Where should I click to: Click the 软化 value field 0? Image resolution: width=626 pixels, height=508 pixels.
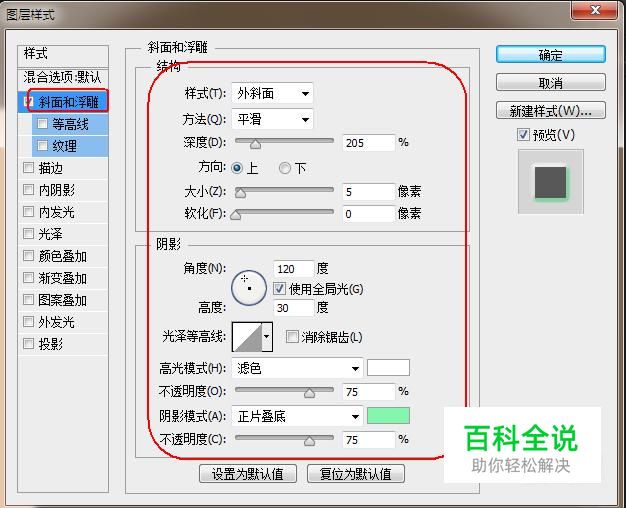click(x=368, y=214)
